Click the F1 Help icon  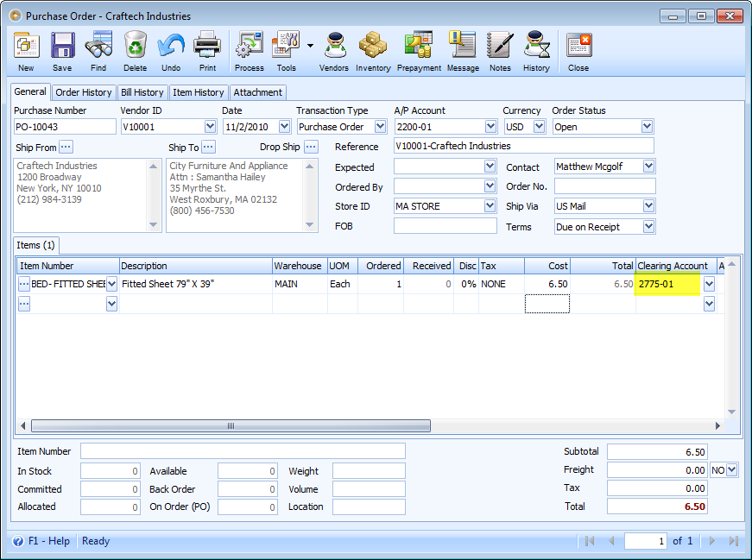coord(18,541)
